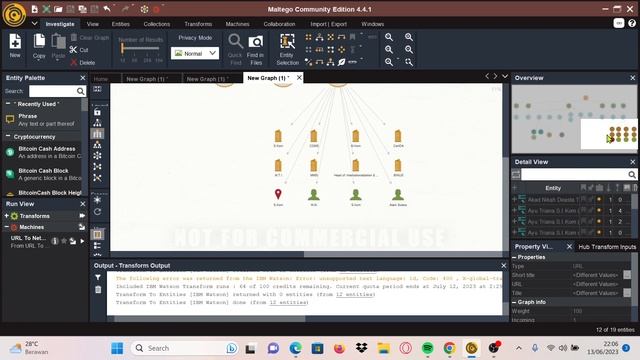Open the Import | Export ribbon tab
Viewport: 640px width, 360px height.
point(328,24)
